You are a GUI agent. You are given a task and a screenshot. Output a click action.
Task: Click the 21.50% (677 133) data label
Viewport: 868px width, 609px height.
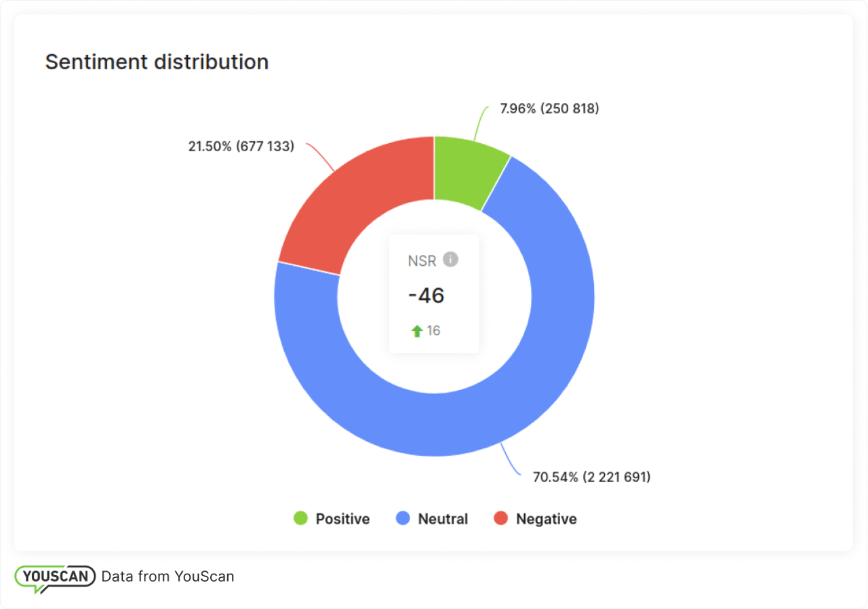(x=241, y=146)
